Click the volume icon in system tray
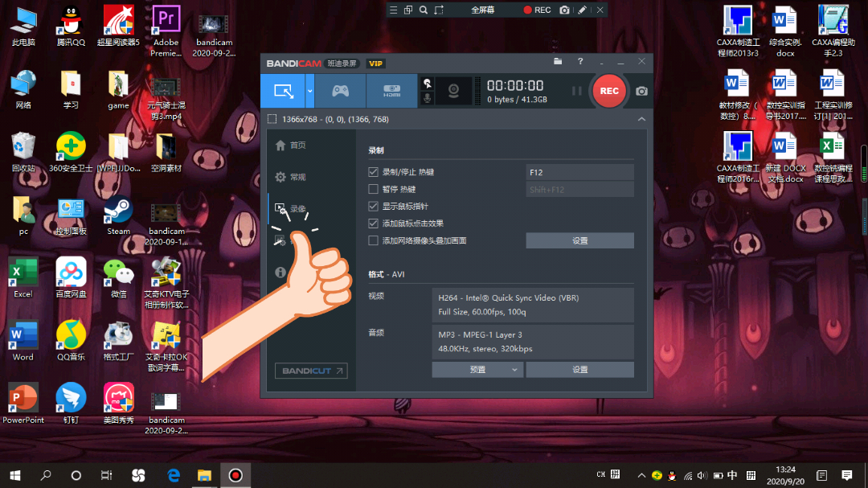The height and width of the screenshot is (488, 868). [x=702, y=475]
